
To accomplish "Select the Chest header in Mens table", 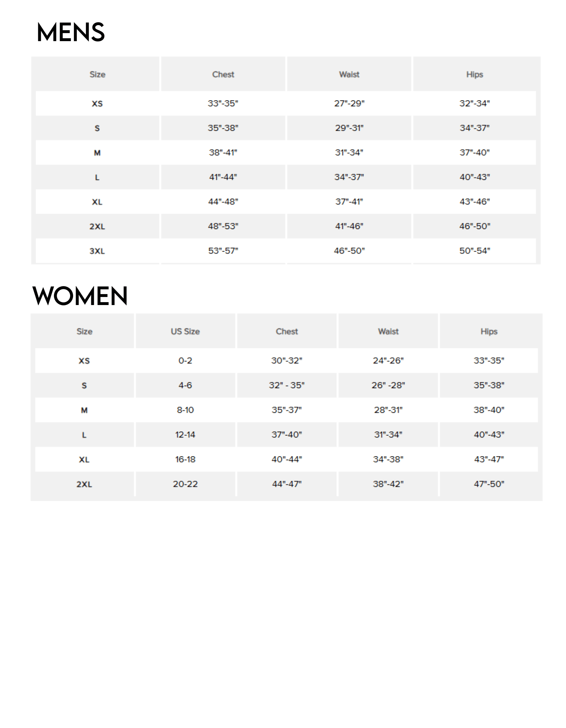I will [x=223, y=75].
